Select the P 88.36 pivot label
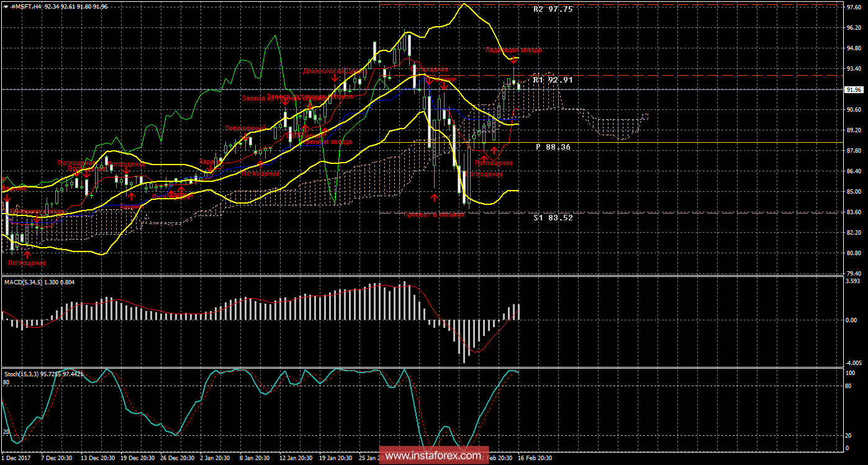Screen dimensions: 868x465 pos(553,147)
